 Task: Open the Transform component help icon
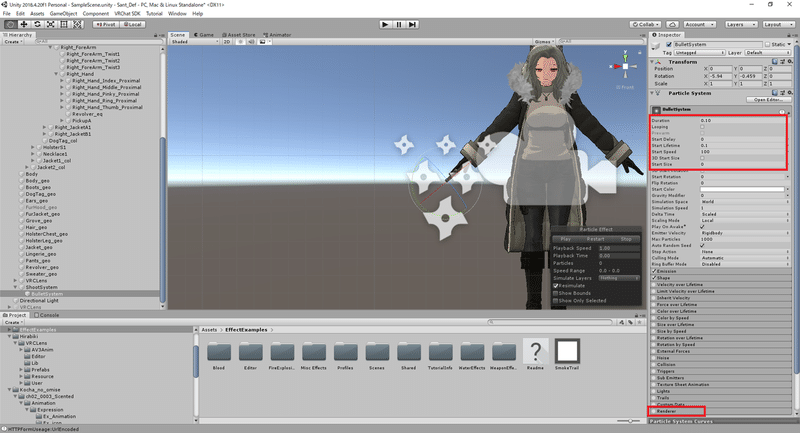774,61
